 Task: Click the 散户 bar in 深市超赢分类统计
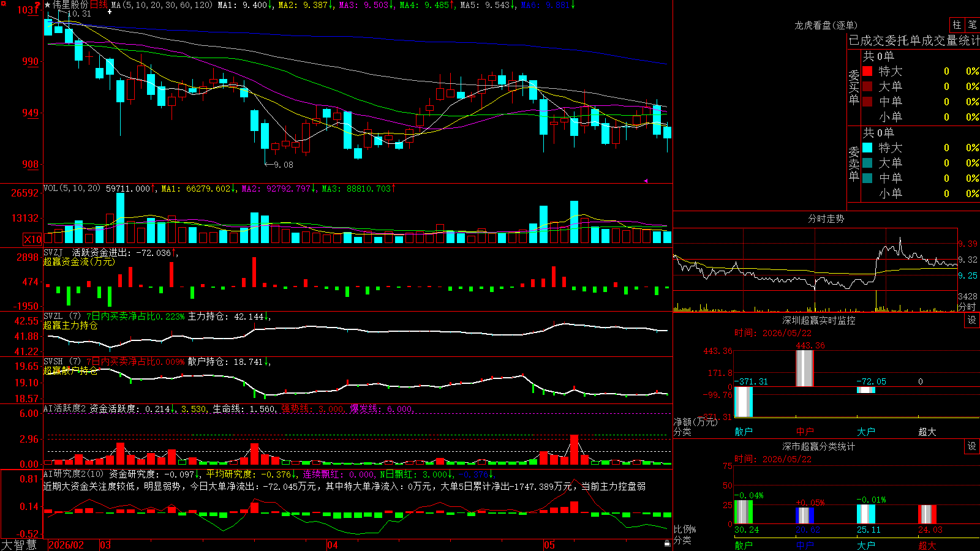point(744,512)
